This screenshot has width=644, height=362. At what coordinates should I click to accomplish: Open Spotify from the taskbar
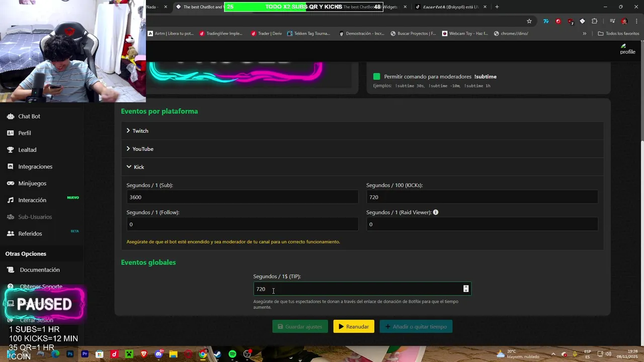coord(232,354)
